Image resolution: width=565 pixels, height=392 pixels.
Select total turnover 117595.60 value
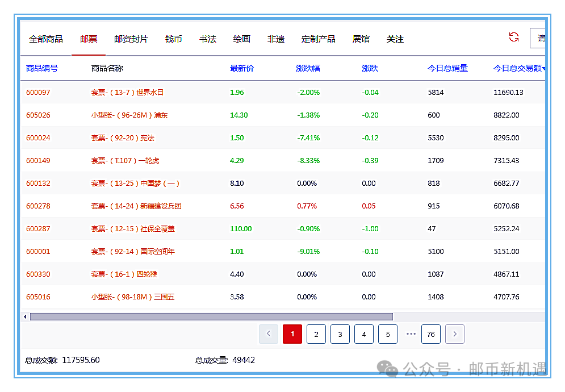[x=81, y=360]
